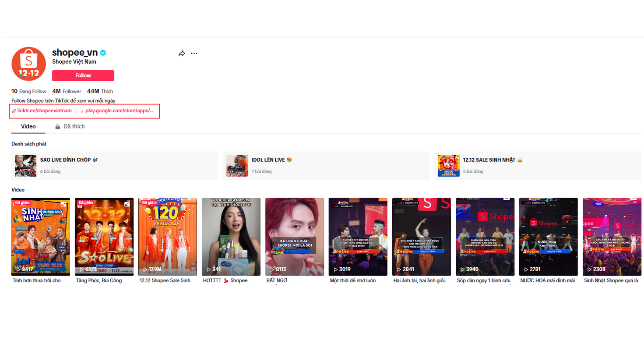Play the voucher video with 341 views

tap(231, 237)
